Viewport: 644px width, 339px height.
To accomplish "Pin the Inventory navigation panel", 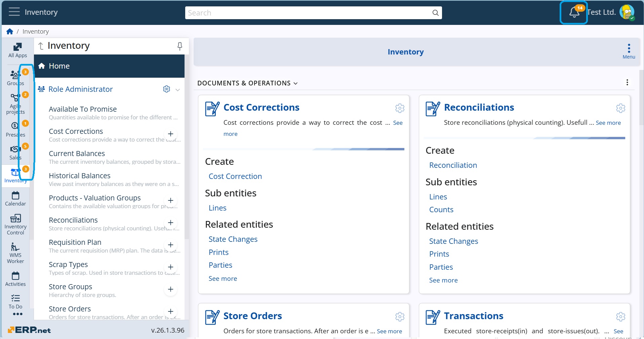I will 180,46.
